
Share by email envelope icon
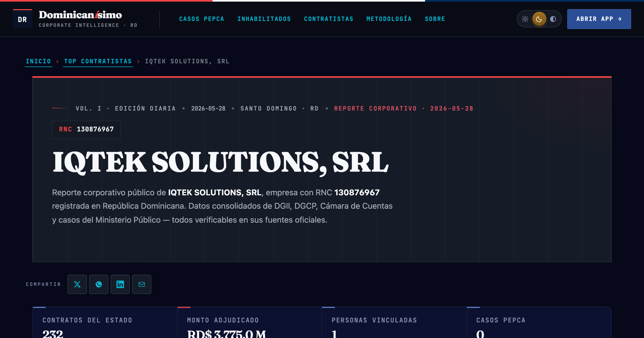pyautogui.click(x=142, y=284)
